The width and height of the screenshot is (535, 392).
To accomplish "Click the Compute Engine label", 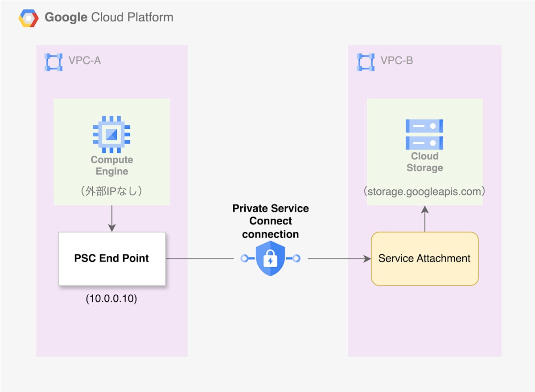I will [x=112, y=166].
